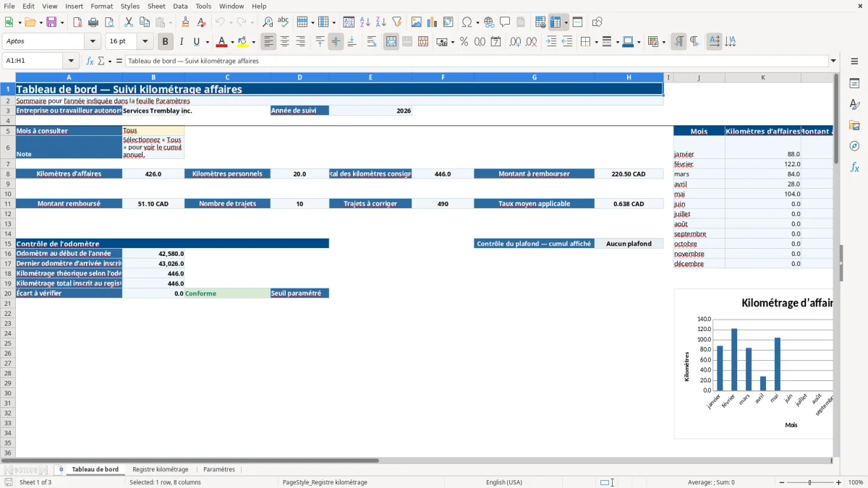868x488 pixels.
Task: Toggle Merge and Center Cells
Action: pos(391,42)
